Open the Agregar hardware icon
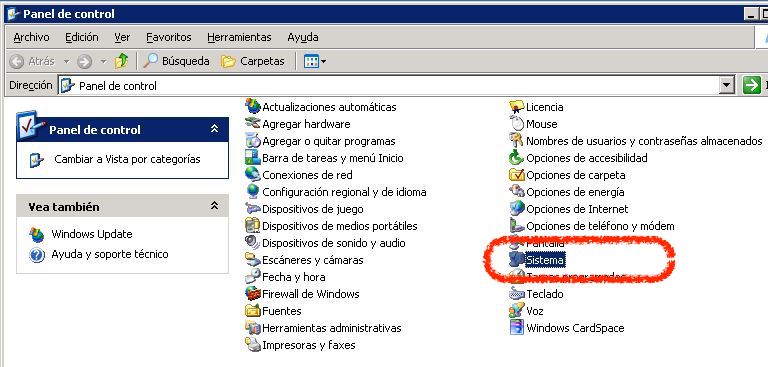This screenshot has width=768, height=367. click(253, 123)
